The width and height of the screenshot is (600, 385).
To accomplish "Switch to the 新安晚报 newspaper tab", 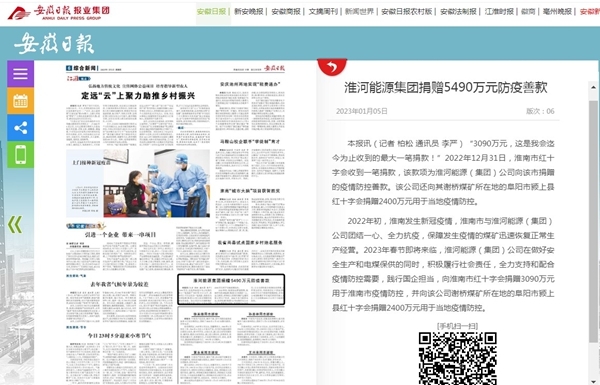I will pyautogui.click(x=248, y=12).
